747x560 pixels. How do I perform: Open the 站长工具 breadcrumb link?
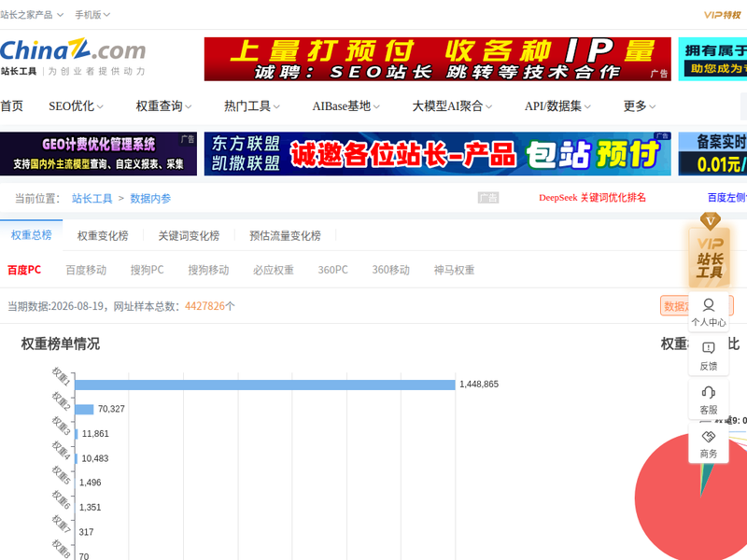pos(92,198)
